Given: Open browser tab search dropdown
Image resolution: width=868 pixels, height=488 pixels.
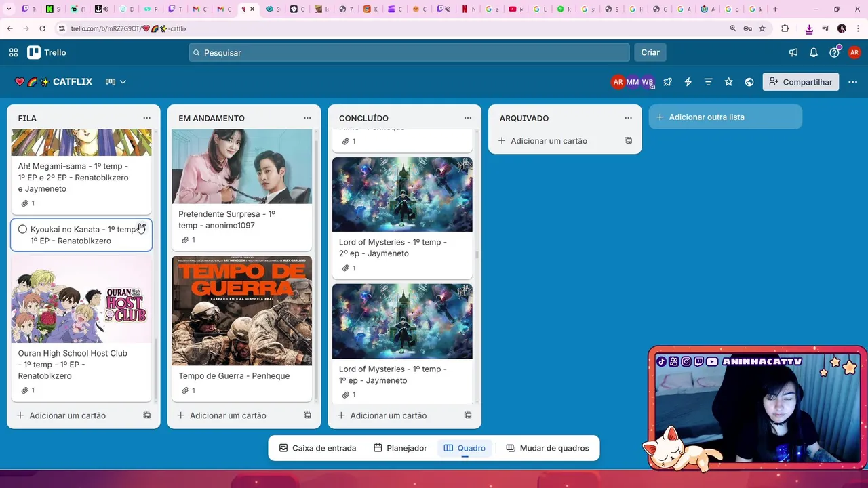Looking at the screenshot, I should pyautogui.click(x=9, y=9).
